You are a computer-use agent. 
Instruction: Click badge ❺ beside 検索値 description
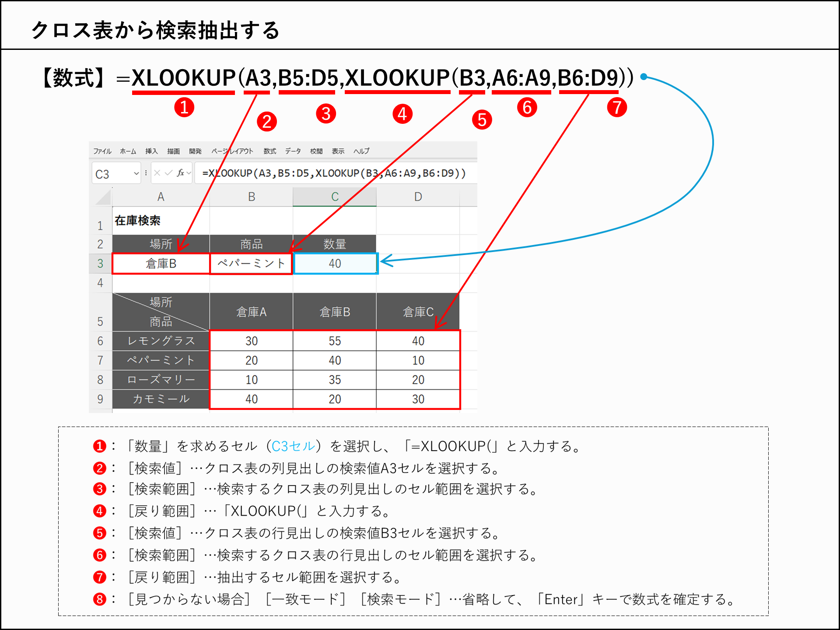(100, 533)
